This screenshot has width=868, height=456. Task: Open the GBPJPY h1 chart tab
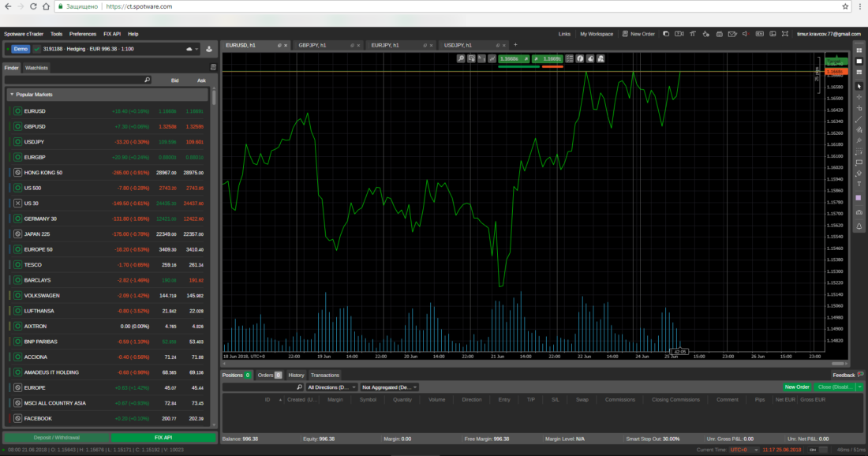pos(315,45)
